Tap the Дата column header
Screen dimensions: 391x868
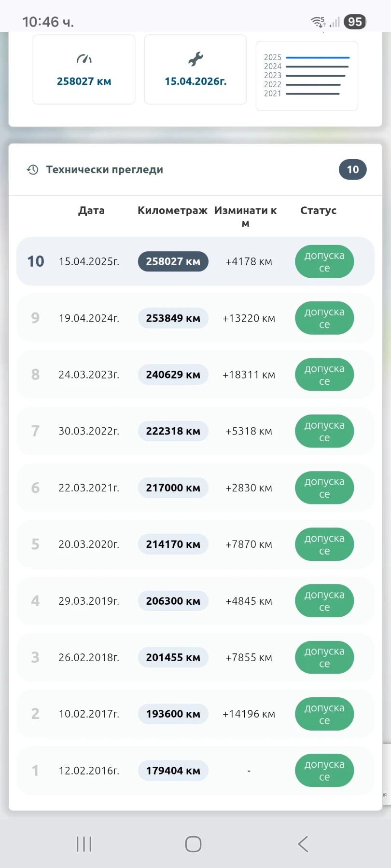point(91,211)
